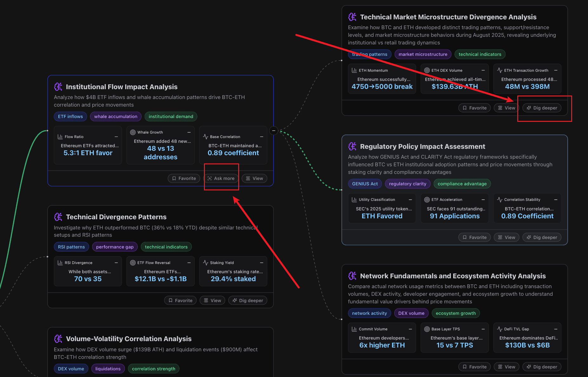Click target icon on Base Layer TPS card
The height and width of the screenshot is (377, 588).
pos(427,329)
